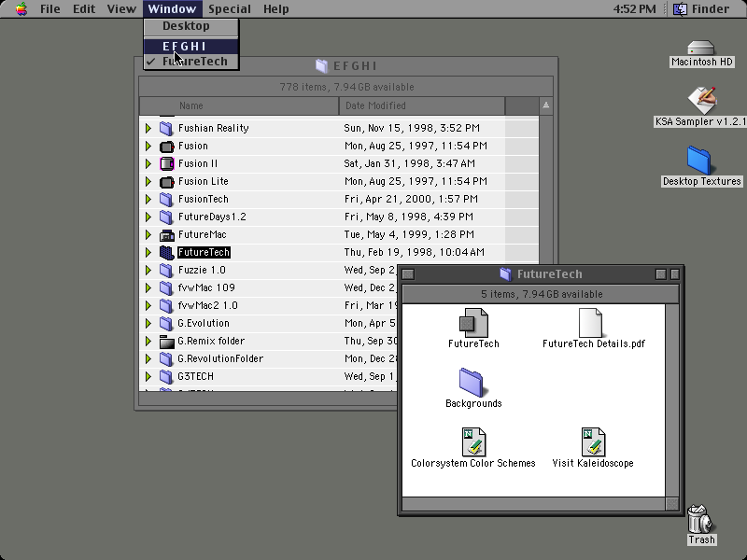The image size is (747, 560).
Task: Click the Finder application menu icon
Action: (x=680, y=9)
